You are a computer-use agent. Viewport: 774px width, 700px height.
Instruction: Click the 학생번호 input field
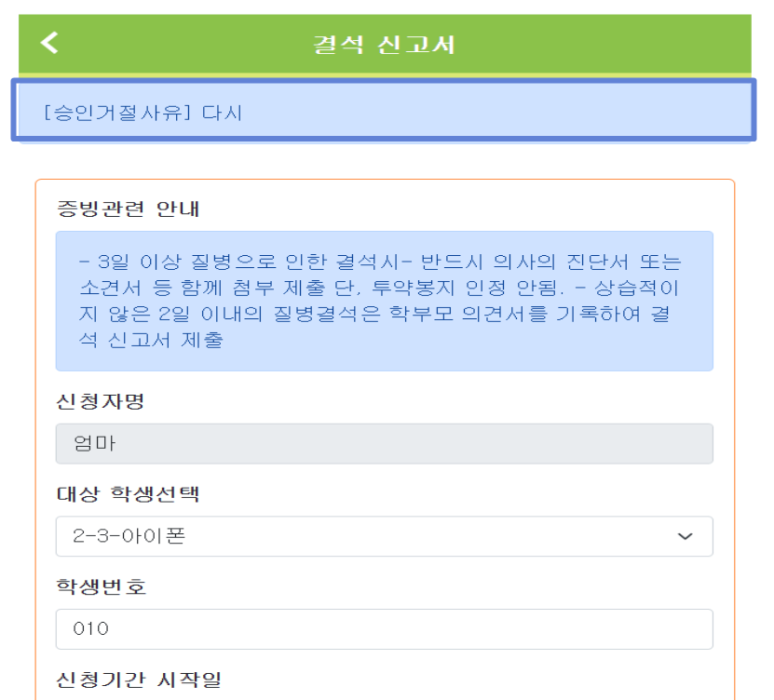tap(384, 629)
